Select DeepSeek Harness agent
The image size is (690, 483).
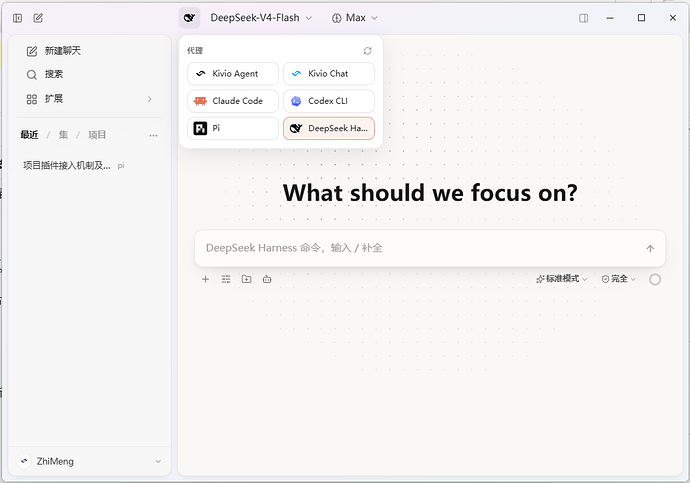pos(329,128)
